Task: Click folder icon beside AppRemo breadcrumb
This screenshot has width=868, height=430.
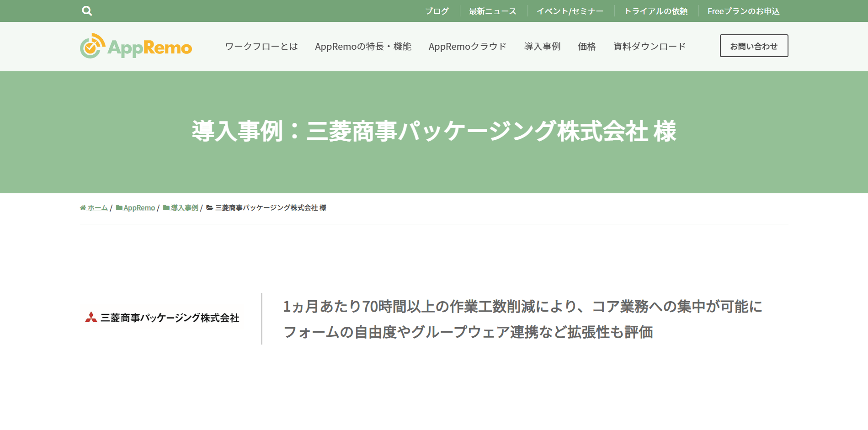Action: [119, 208]
